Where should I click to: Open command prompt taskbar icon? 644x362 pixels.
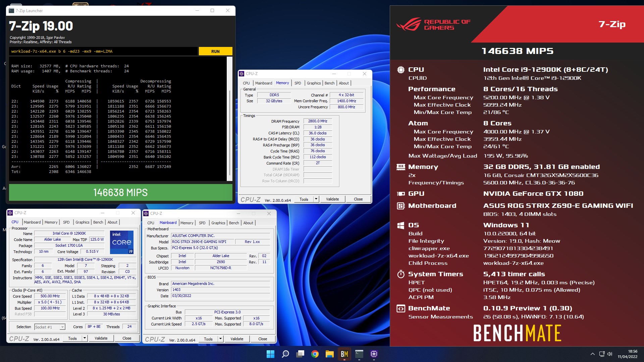click(x=359, y=354)
